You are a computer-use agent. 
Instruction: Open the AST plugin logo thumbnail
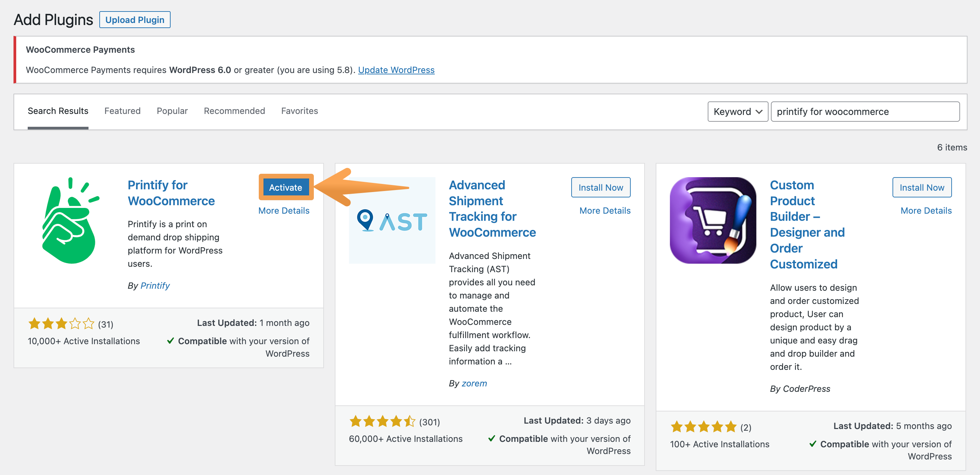[x=392, y=220]
